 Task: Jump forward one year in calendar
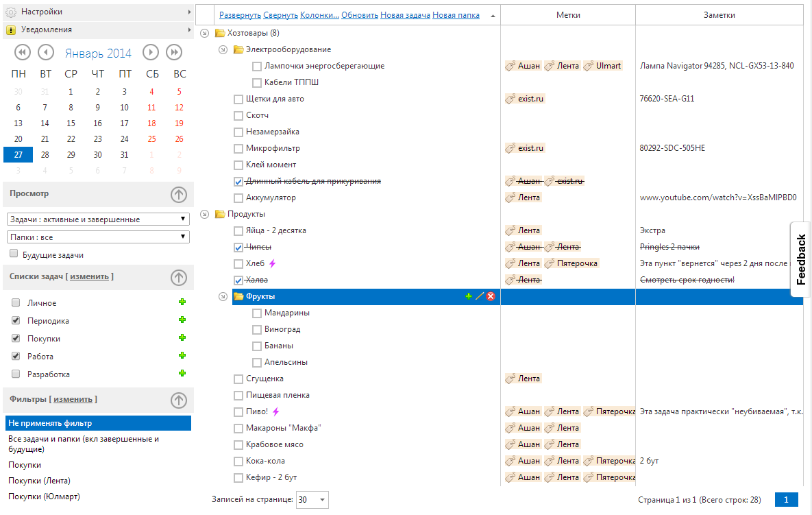175,52
